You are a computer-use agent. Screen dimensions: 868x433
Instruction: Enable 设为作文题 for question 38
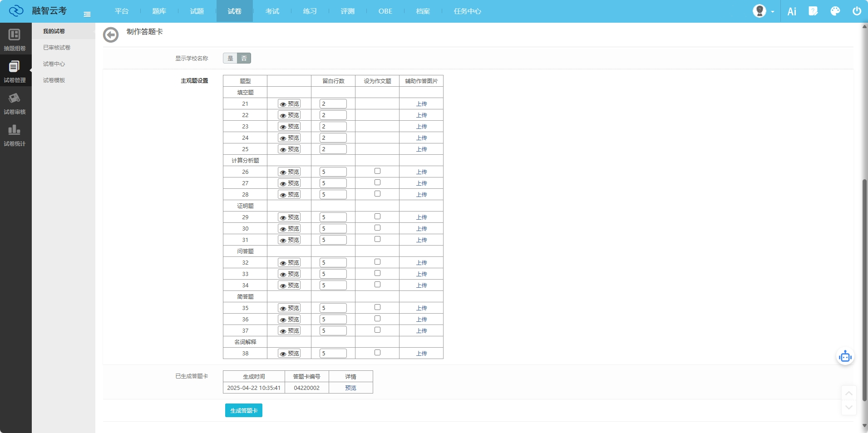point(377,353)
